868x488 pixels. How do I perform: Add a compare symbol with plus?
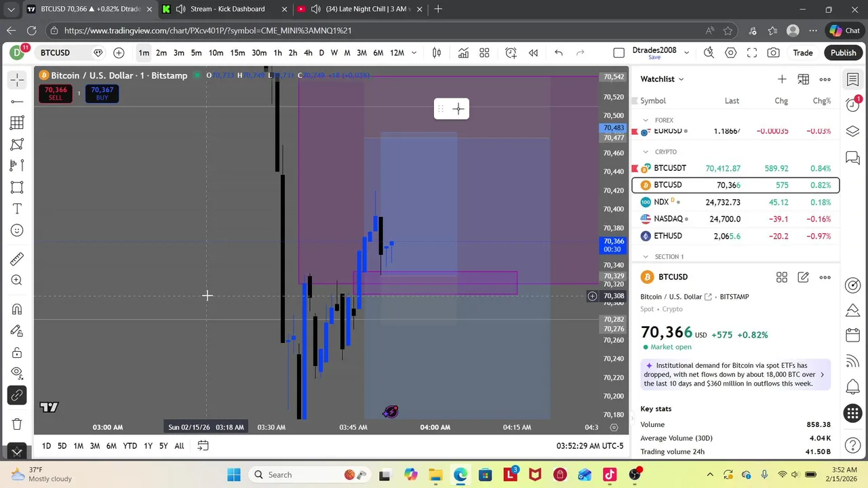coord(119,53)
